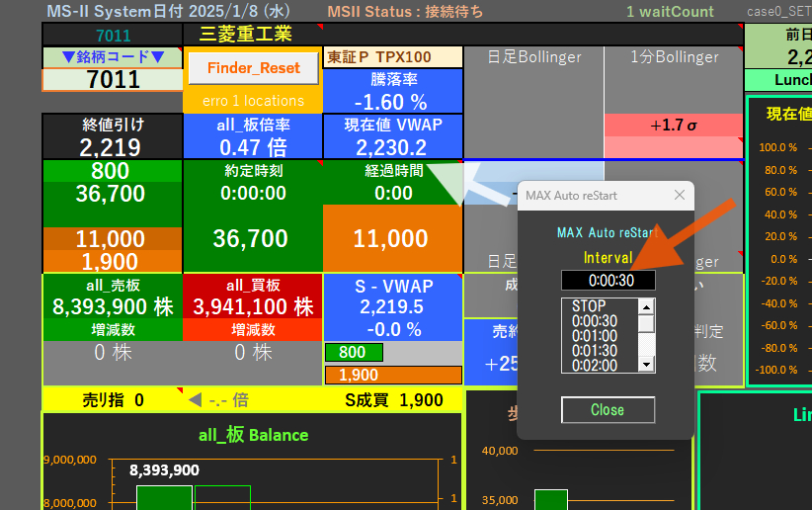Click the 現在値 VWAP 2,230.2 cell

(392, 136)
